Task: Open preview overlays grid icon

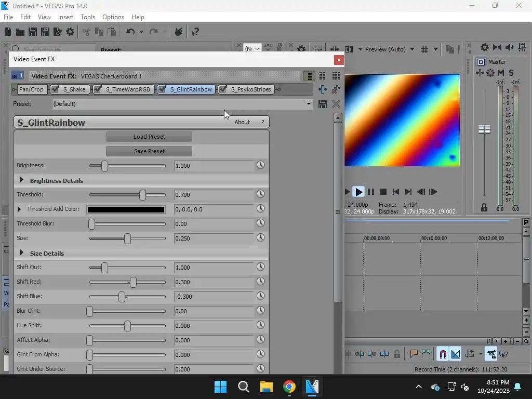Action: tap(424, 49)
